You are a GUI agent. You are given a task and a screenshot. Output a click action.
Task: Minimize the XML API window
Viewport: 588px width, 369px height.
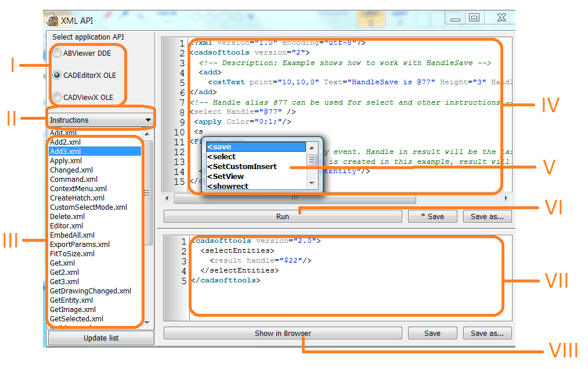pyautogui.click(x=455, y=18)
